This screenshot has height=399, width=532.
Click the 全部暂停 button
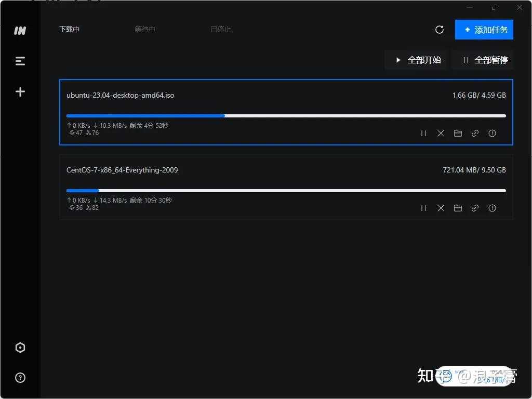(x=484, y=60)
